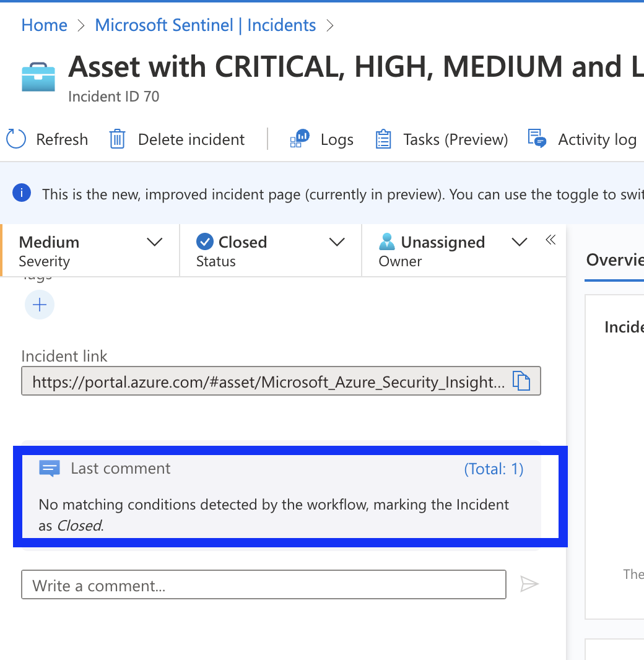
Task: Click the new incident page banner text
Action: (342, 194)
